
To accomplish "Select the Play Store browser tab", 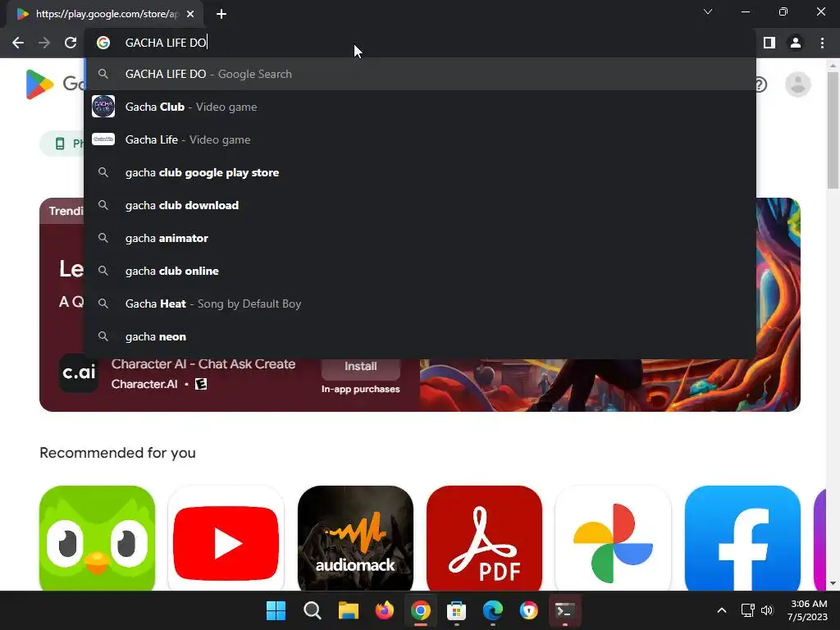I will [x=104, y=14].
